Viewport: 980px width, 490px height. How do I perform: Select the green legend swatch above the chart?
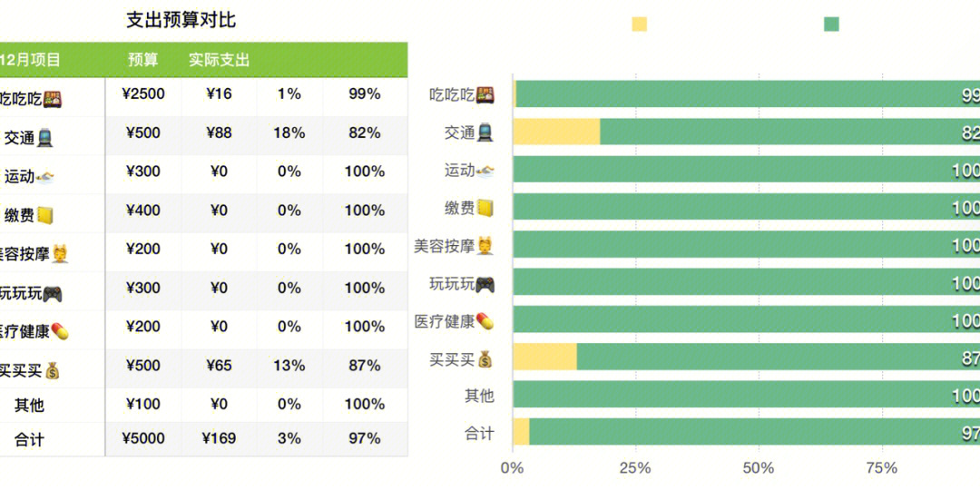[x=831, y=24]
